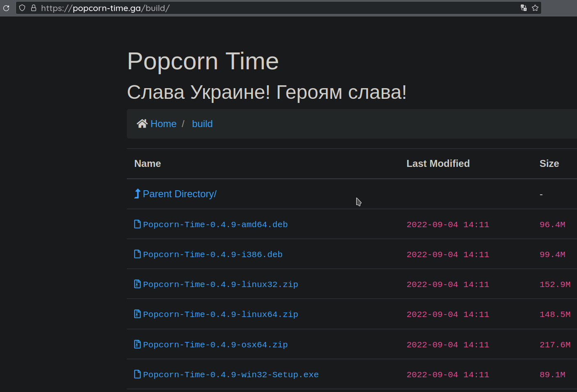
Task: Click the Parent Directory up-arrow icon
Action: [x=137, y=194]
